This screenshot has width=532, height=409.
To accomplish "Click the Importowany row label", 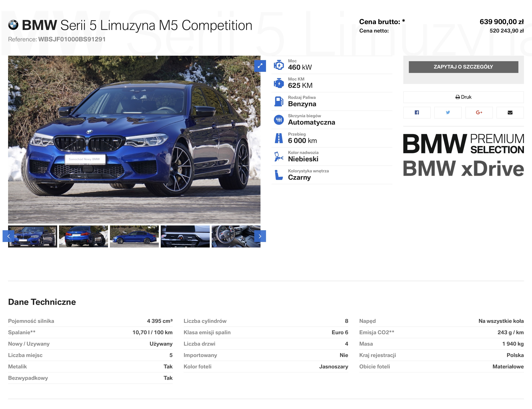I will click(x=200, y=355).
